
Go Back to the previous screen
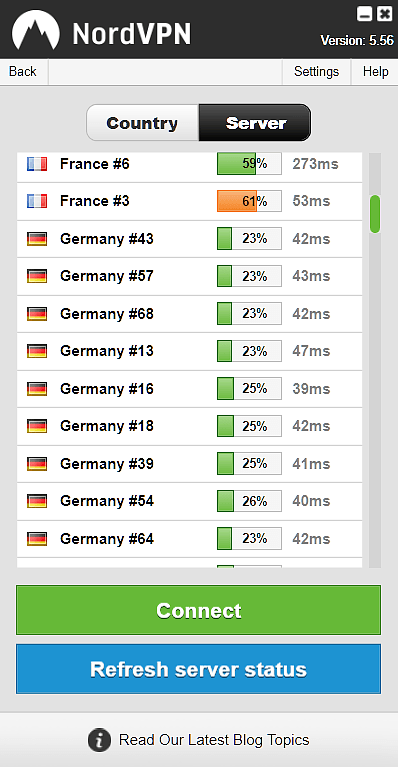[x=22, y=72]
